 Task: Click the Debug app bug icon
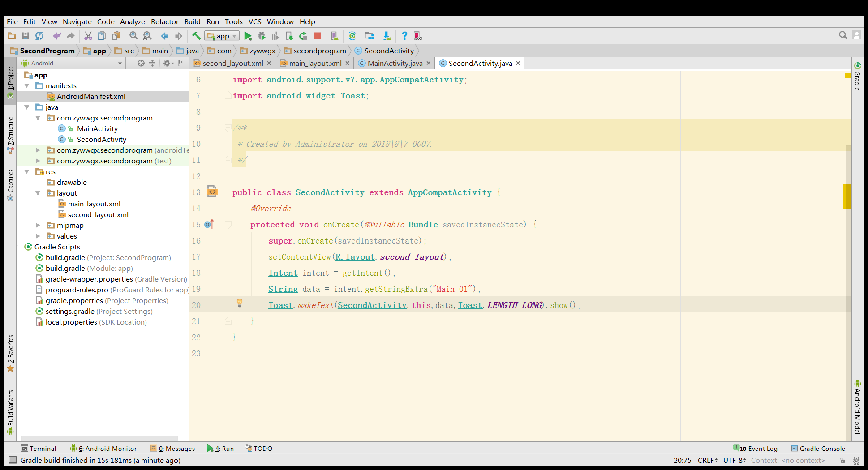(x=262, y=36)
